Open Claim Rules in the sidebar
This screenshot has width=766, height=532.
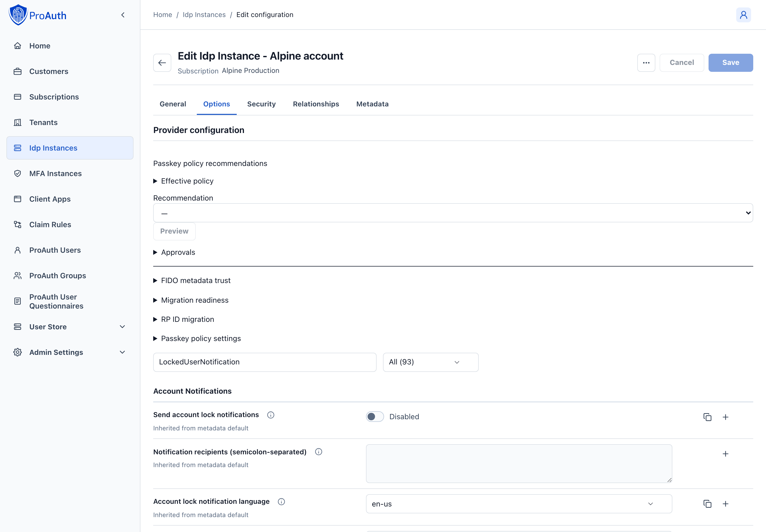[x=70, y=225]
